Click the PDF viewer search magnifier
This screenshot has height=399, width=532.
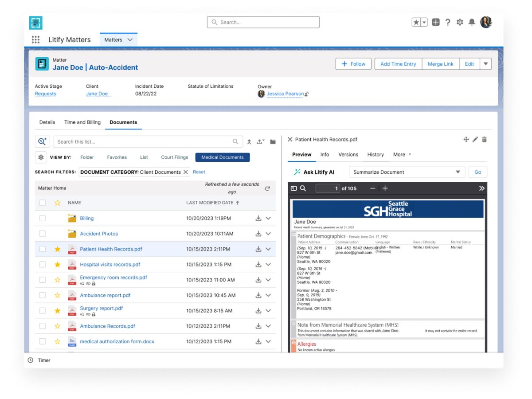click(x=303, y=188)
